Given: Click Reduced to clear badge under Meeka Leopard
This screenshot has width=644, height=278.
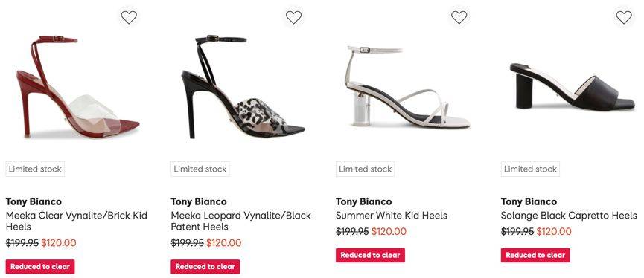Looking at the screenshot, I should 205,267.
